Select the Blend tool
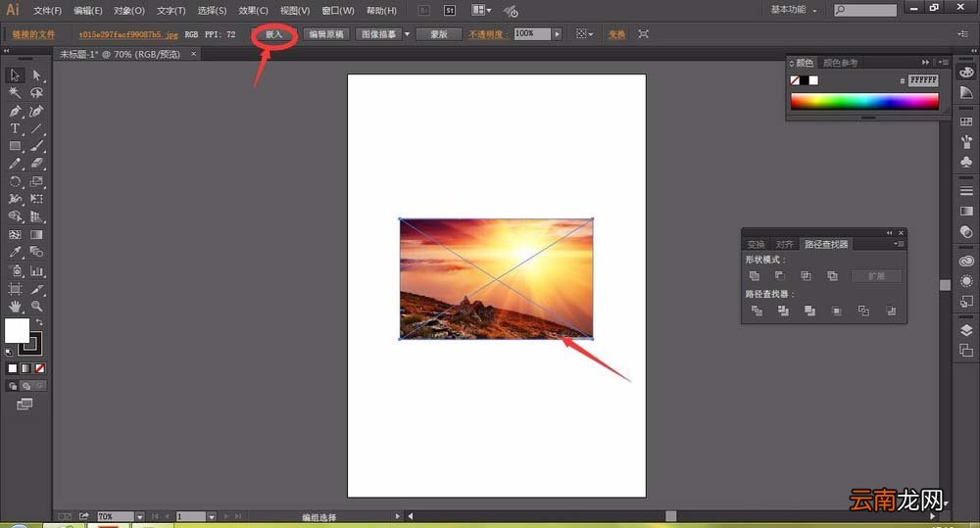Image resolution: width=980 pixels, height=528 pixels. [x=37, y=253]
